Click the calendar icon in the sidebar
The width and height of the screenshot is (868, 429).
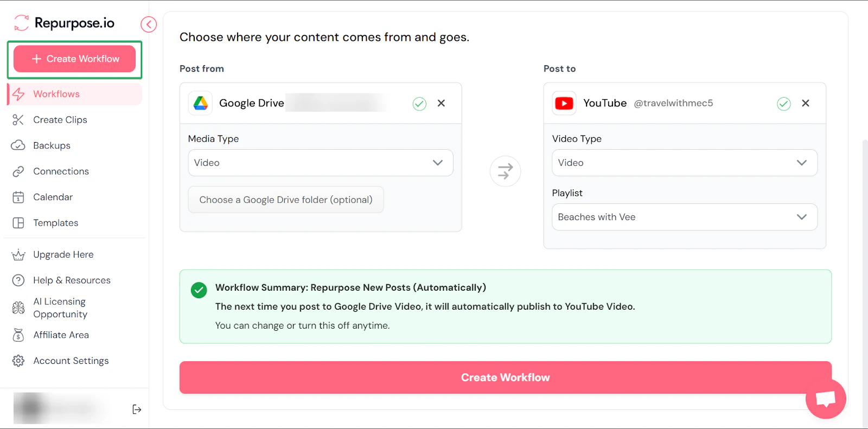click(18, 197)
